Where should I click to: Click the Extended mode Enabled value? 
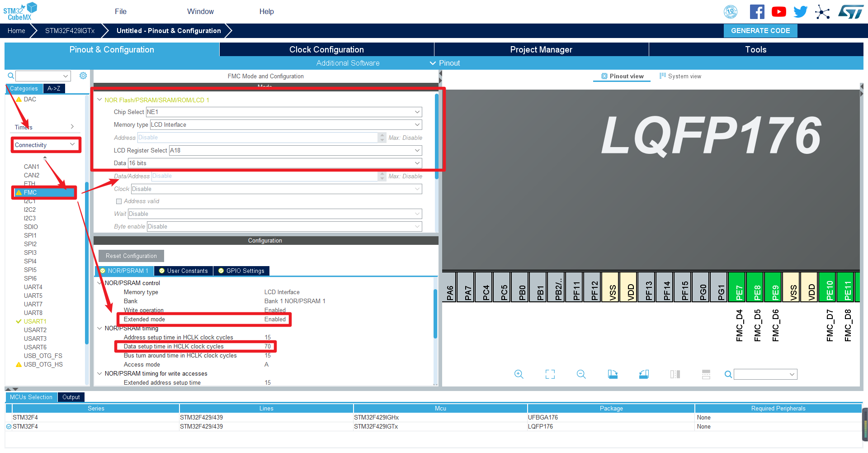tap(275, 319)
